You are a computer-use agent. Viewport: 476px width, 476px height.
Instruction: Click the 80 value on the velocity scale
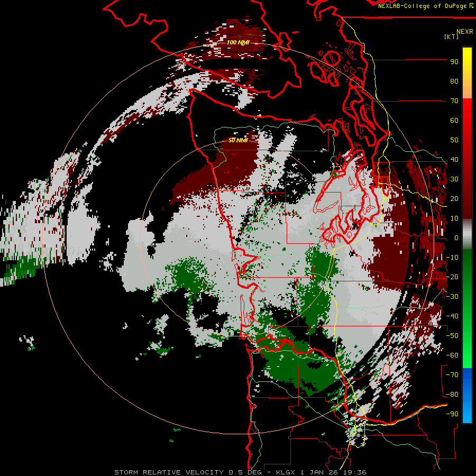tap(454, 81)
